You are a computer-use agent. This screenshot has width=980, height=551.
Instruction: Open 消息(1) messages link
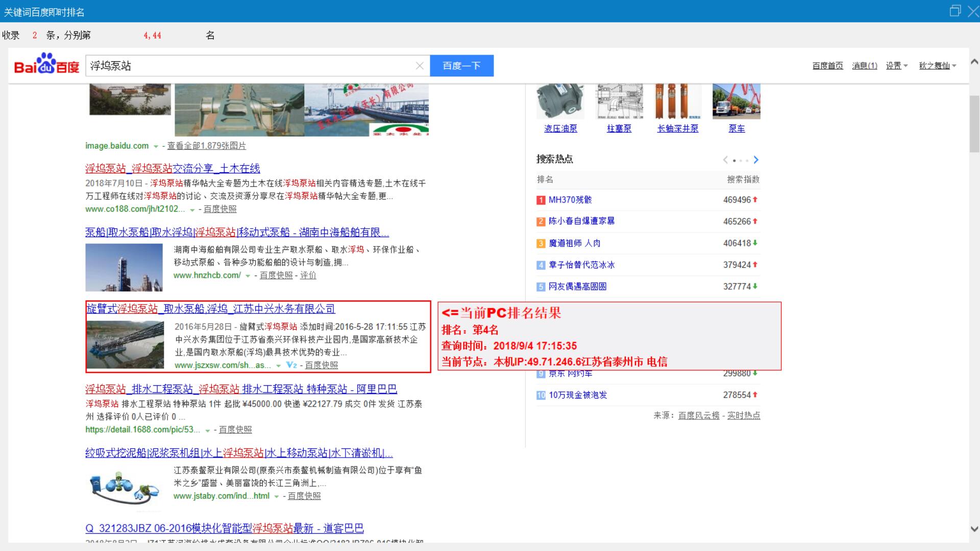pos(864,66)
